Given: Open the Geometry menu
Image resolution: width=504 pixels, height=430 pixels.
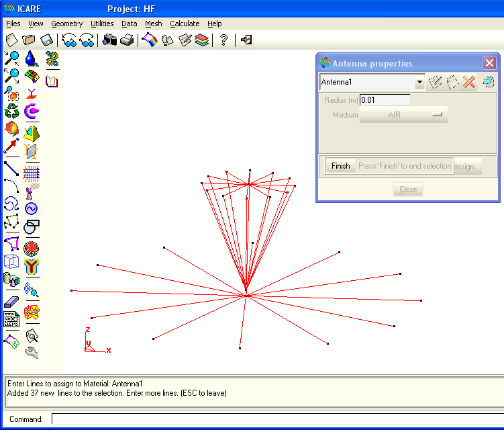Looking at the screenshot, I should (x=67, y=24).
